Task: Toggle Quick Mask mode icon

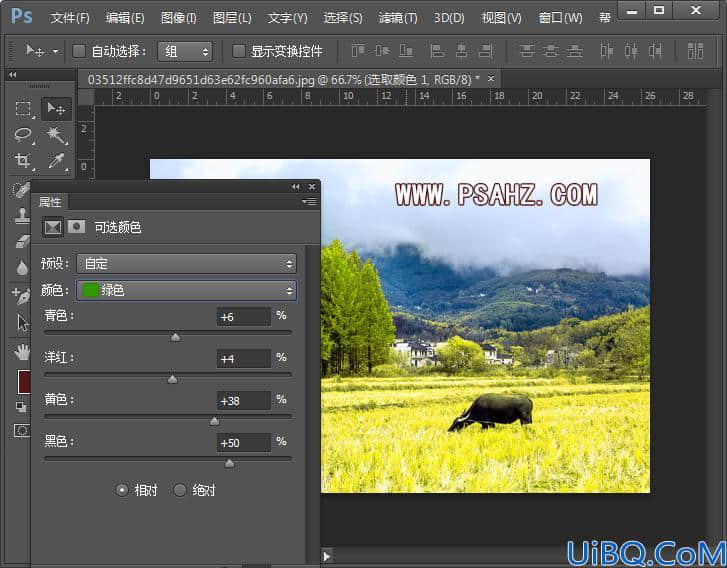Action: pyautogui.click(x=21, y=431)
